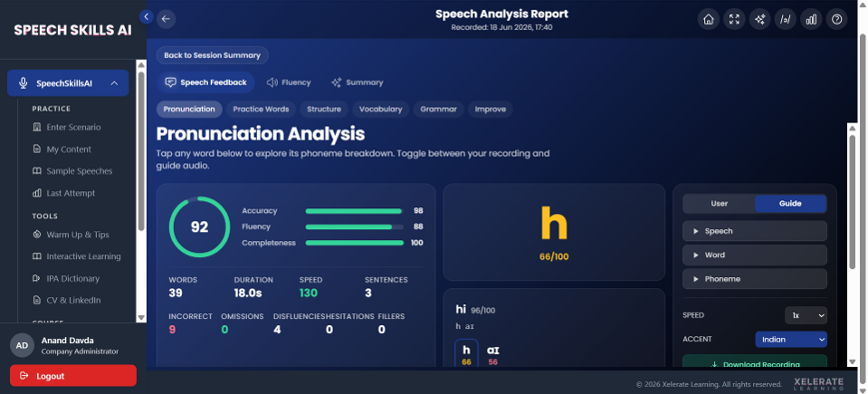The width and height of the screenshot is (868, 394).
Task: Click the AD user avatar
Action: click(22, 345)
